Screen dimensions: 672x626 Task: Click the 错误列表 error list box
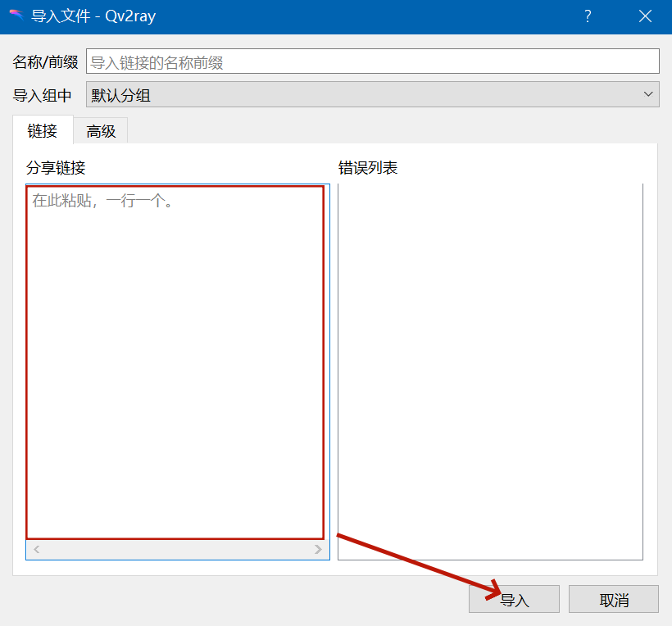[x=490, y=372]
